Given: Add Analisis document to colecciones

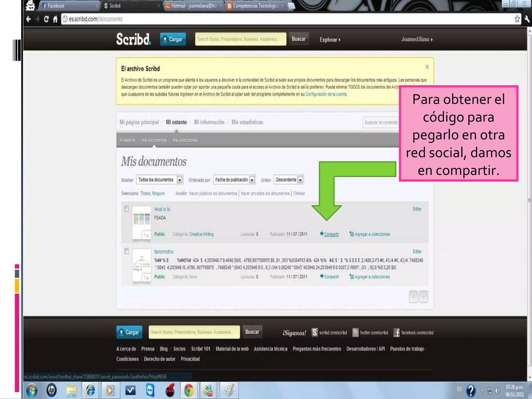Looking at the screenshot, I should [x=370, y=234].
